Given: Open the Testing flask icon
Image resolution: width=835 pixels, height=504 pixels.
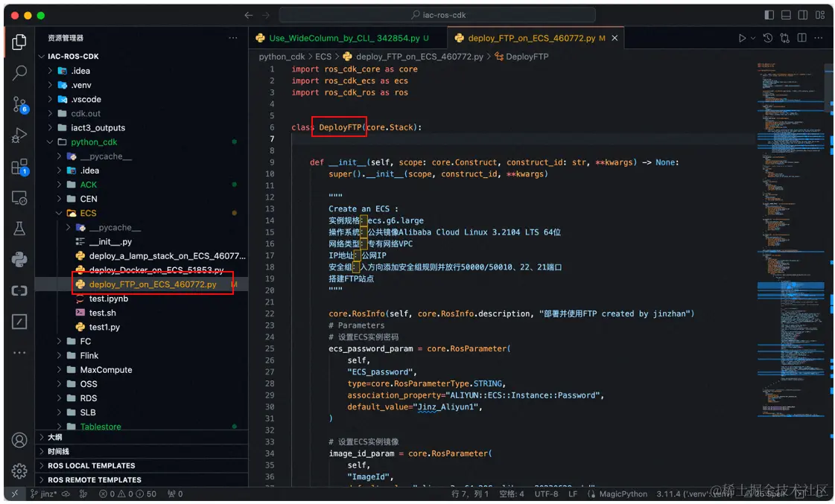Looking at the screenshot, I should (19, 229).
